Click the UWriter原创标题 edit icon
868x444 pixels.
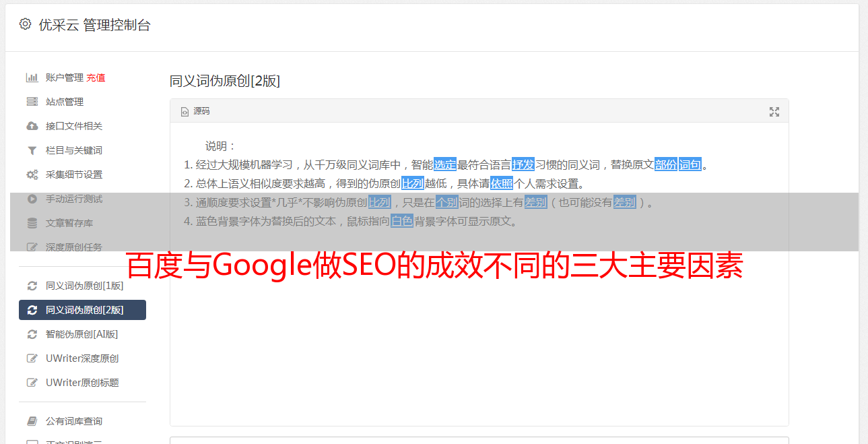[32, 383]
